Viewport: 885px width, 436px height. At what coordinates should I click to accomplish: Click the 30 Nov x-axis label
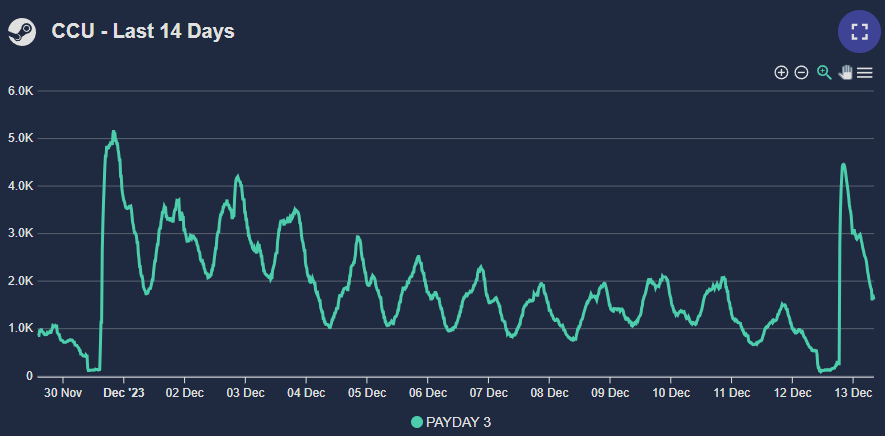(63, 393)
